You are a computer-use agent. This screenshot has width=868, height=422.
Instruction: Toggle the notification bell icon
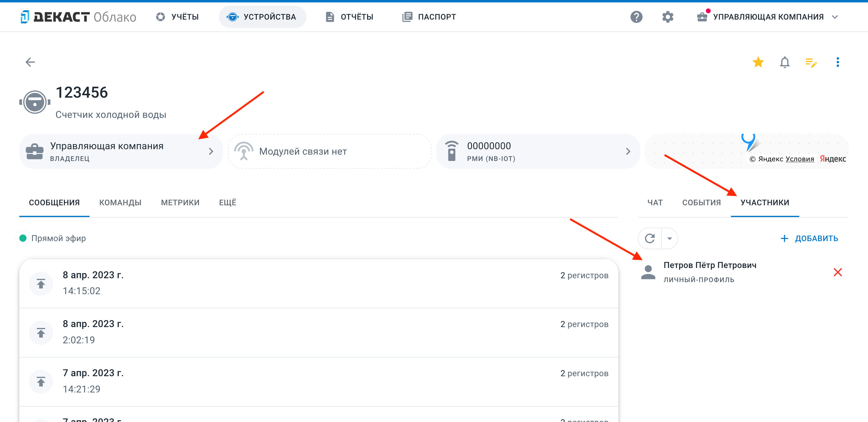click(785, 62)
